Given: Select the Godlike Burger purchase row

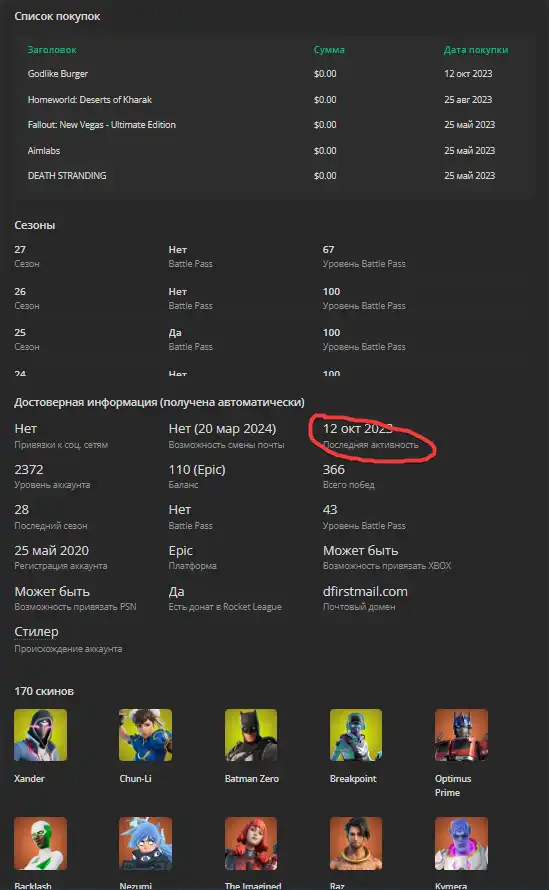Looking at the screenshot, I should (x=274, y=74).
